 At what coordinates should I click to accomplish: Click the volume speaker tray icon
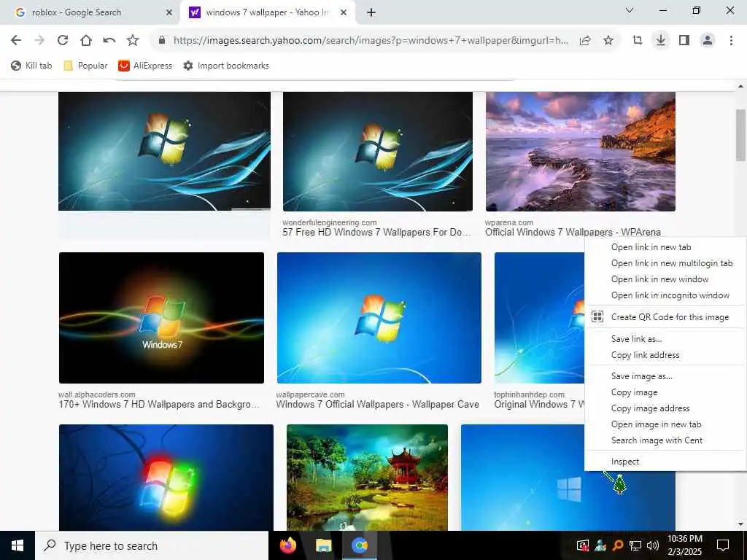[653, 545]
